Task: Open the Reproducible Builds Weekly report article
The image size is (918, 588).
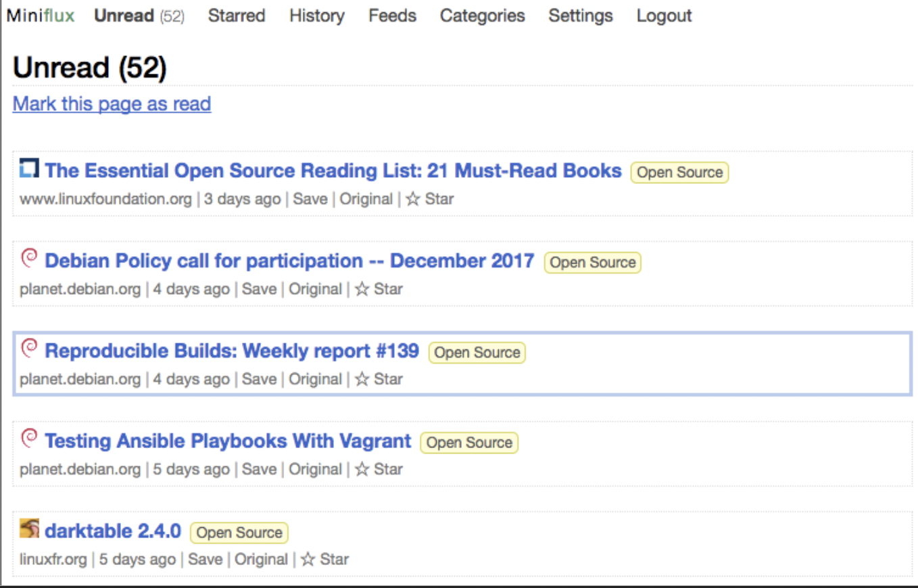Action: 231,350
